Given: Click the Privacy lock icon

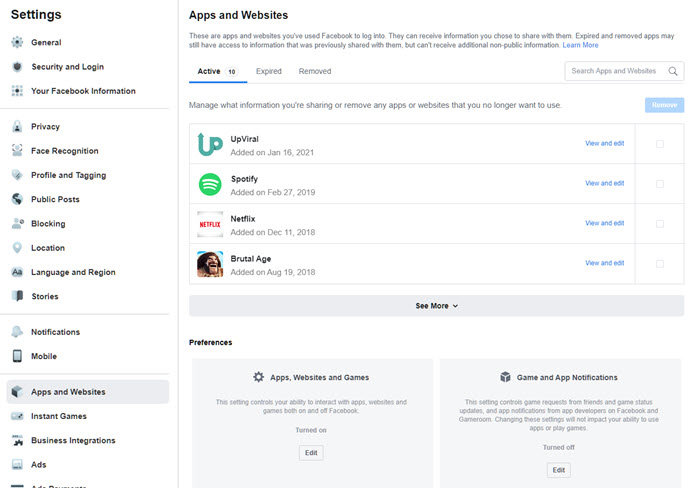Looking at the screenshot, I should pos(17,126).
